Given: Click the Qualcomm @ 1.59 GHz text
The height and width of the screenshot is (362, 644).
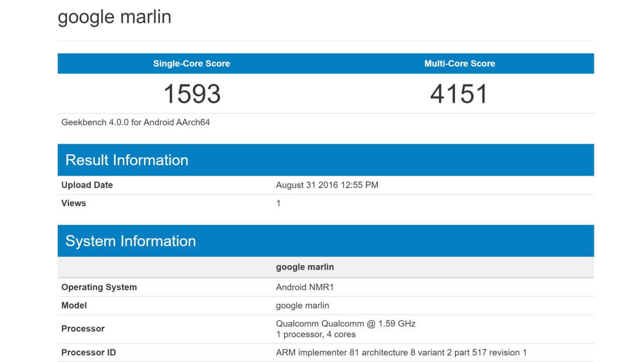Looking at the screenshot, I should pos(346,323).
